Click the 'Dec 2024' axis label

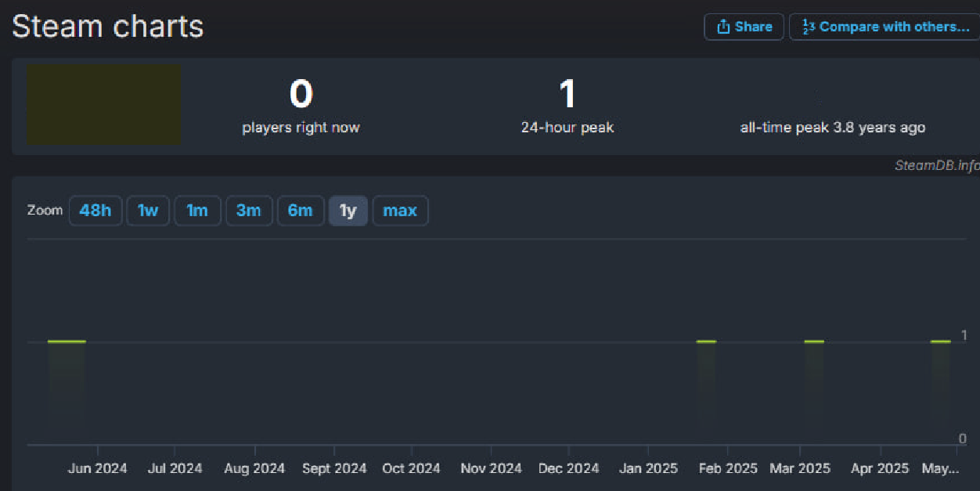[569, 468]
